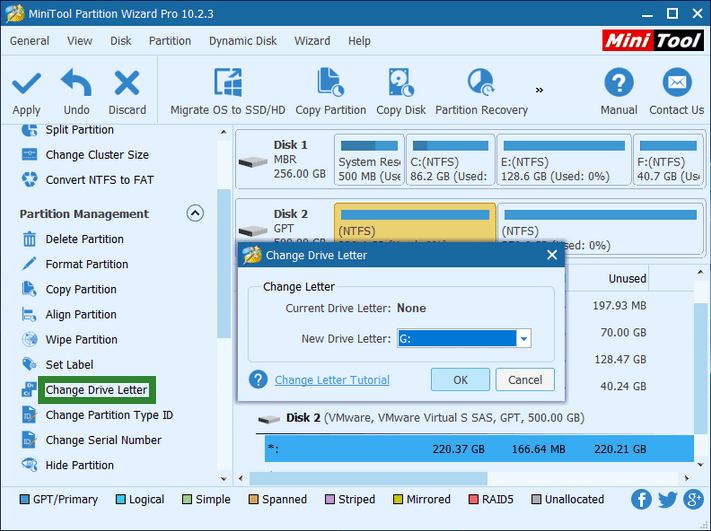Click the Undo arrow icon
Screen dimensions: 711x531
point(76,83)
